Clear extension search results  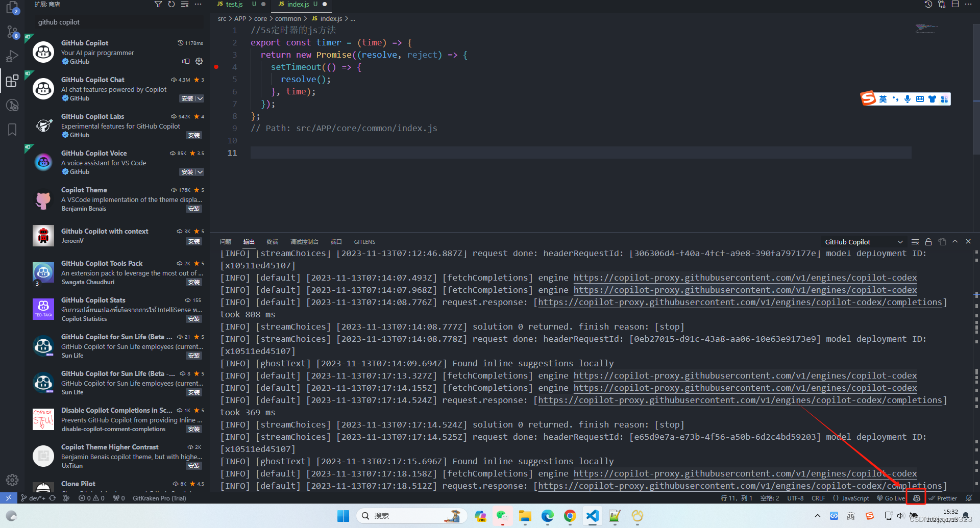tap(185, 4)
